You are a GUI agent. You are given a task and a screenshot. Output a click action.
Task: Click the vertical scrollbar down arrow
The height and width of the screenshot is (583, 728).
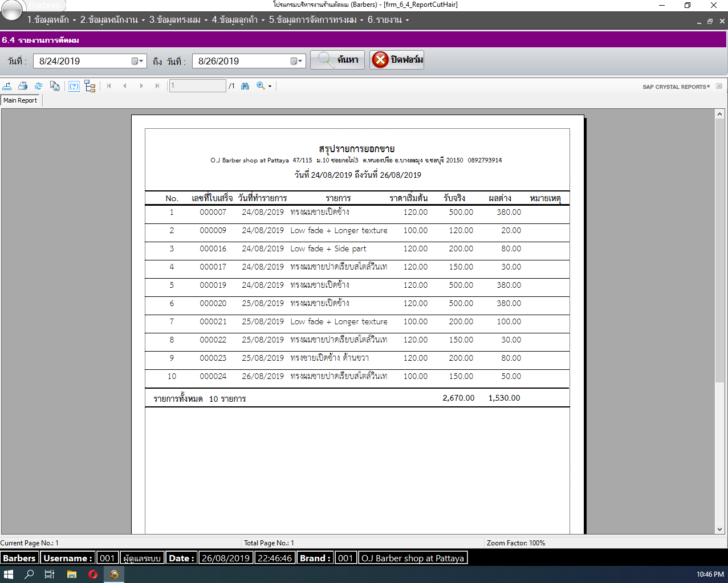tap(719, 529)
